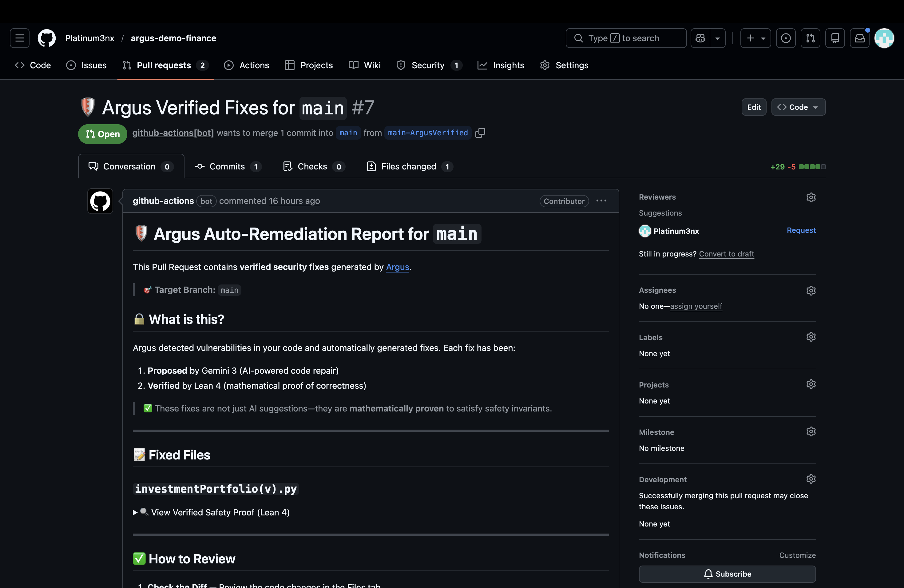Open the pull requests header icon

click(810, 38)
